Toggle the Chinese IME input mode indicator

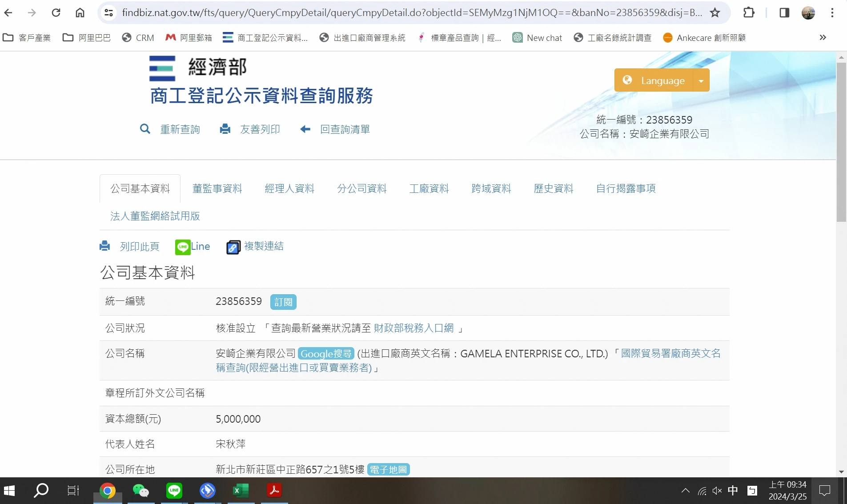tap(733, 490)
